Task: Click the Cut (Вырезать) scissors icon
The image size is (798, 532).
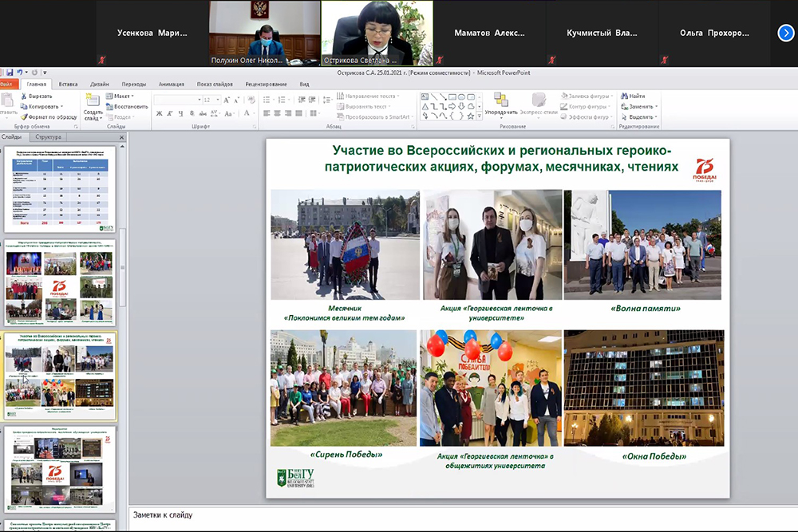Action: [x=23, y=96]
